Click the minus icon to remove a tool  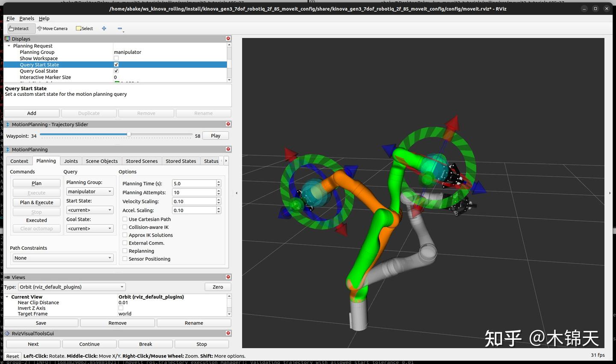(120, 28)
